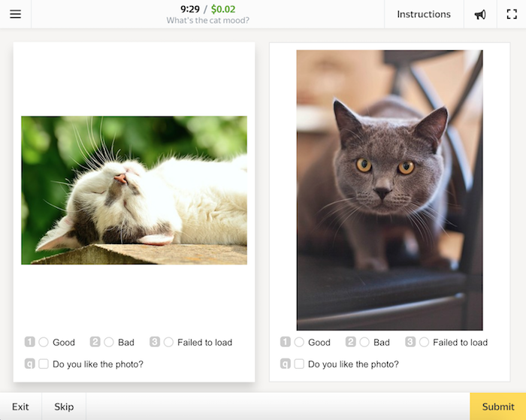
Task: Click the '3' hotkey badge on white cat card
Action: pyautogui.click(x=155, y=342)
